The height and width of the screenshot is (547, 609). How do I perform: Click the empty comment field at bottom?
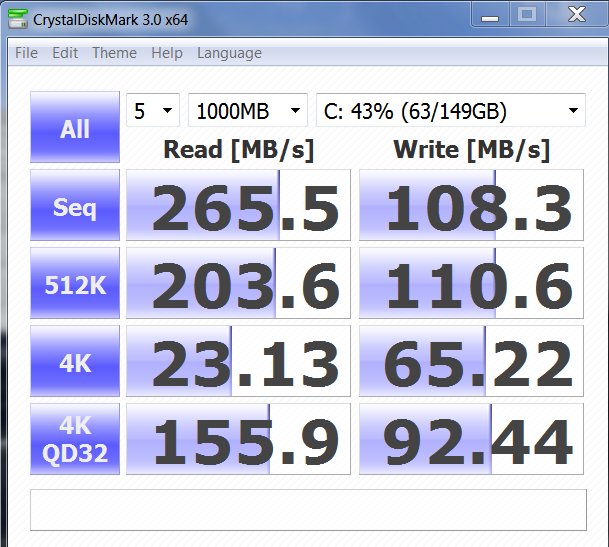click(x=308, y=510)
